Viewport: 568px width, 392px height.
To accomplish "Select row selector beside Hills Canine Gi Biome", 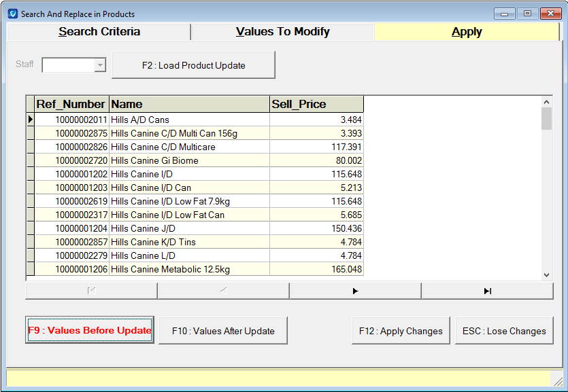I will tap(31, 160).
